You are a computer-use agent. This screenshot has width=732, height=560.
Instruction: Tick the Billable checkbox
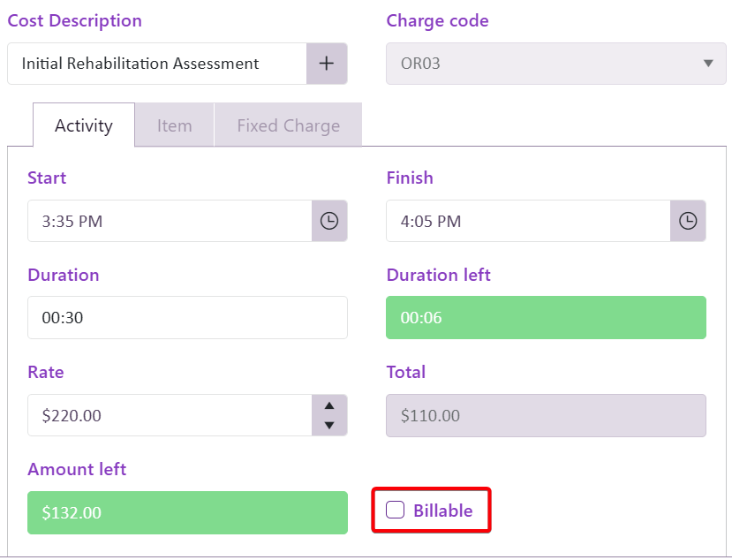[396, 511]
